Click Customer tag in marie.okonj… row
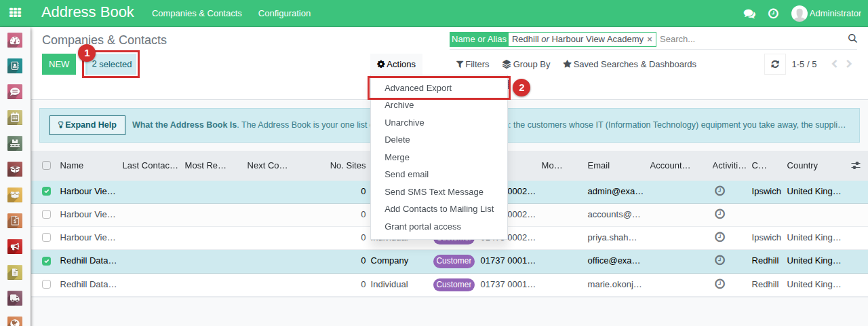 tap(454, 284)
